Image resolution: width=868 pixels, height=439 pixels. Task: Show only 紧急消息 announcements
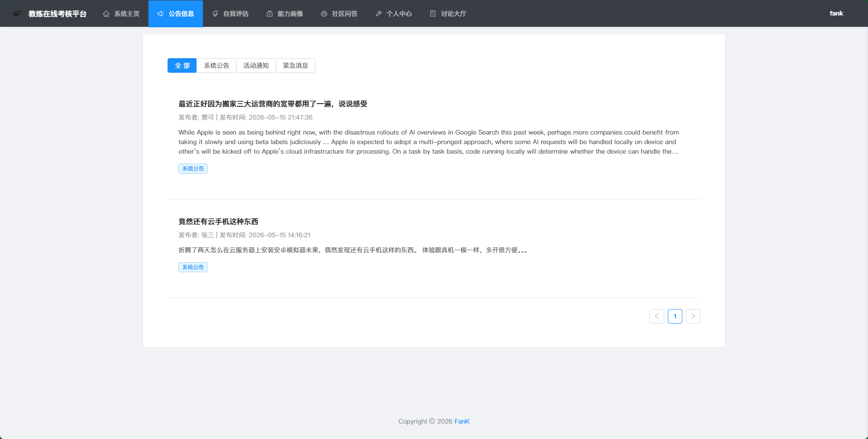296,65
